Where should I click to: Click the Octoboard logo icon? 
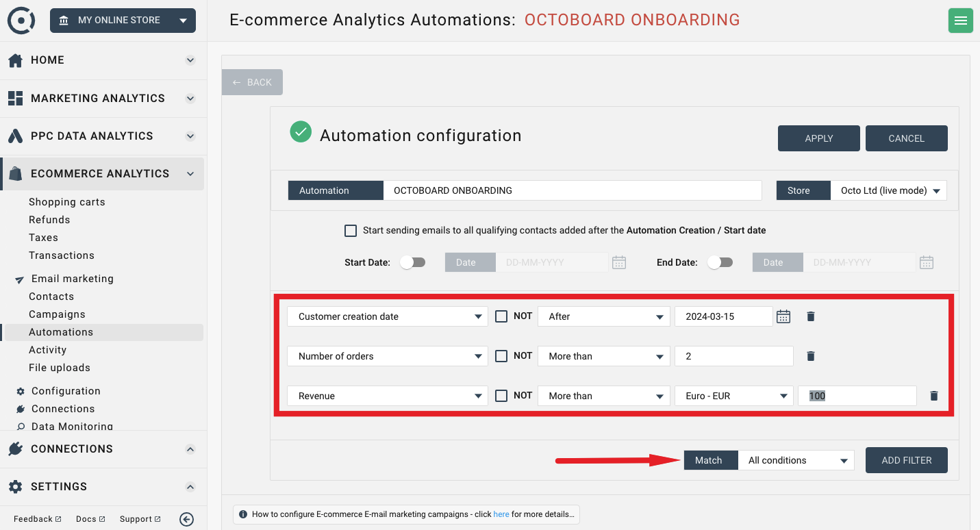21,21
